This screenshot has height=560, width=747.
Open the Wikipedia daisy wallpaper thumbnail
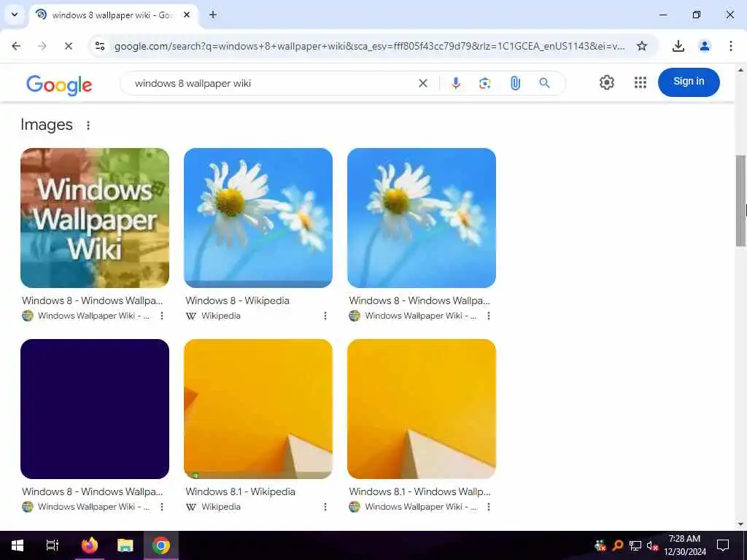click(x=258, y=217)
